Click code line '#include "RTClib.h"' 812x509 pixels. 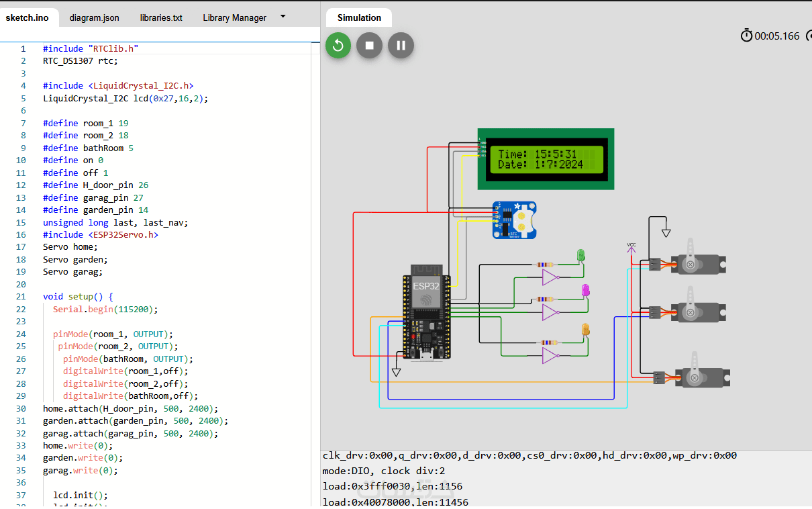[91, 48]
